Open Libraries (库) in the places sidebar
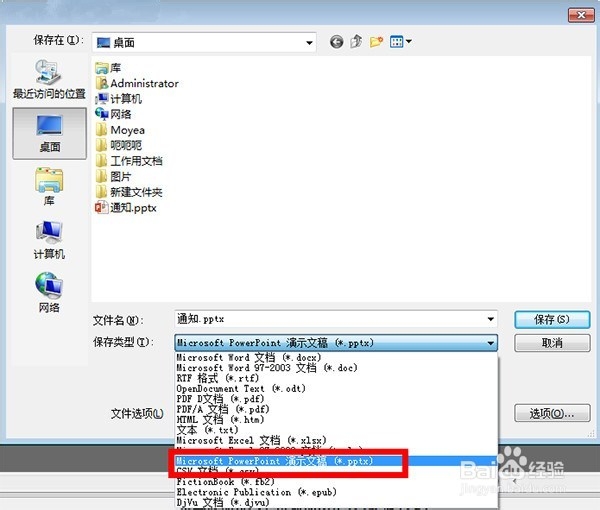This screenshot has width=600, height=510. [x=49, y=186]
